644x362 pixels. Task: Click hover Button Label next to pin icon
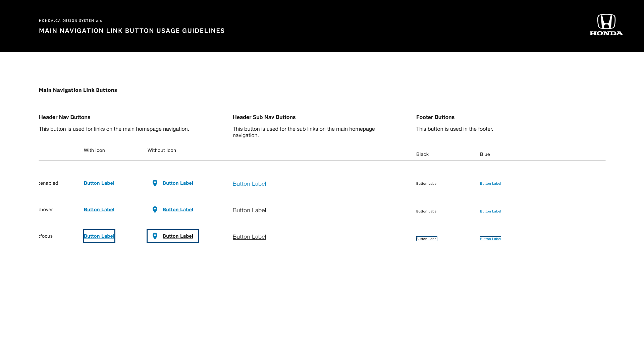point(178,209)
